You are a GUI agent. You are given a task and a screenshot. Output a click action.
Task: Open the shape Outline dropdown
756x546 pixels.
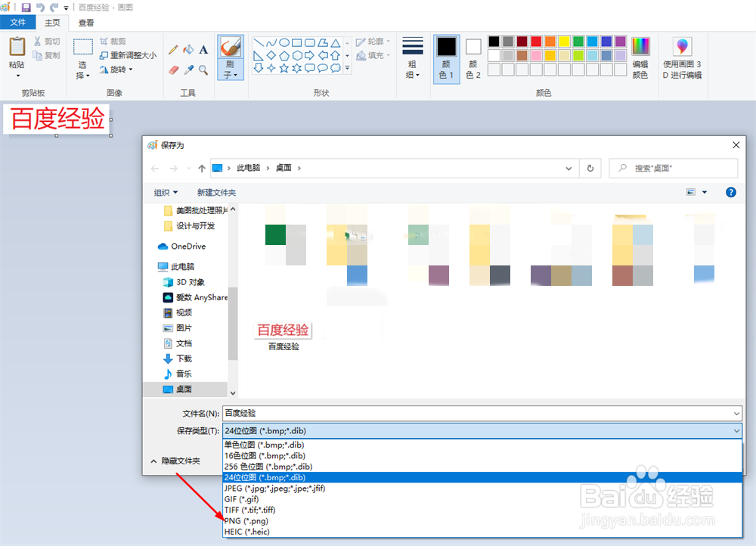tap(373, 42)
